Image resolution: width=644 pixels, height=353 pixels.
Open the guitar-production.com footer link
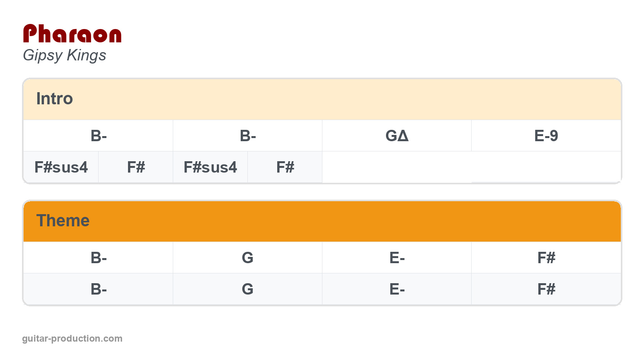click(x=72, y=338)
